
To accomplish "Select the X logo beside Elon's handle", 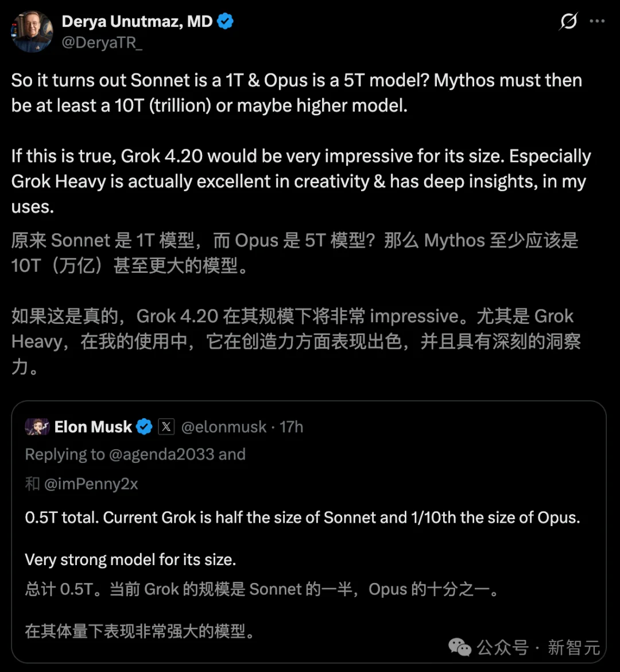I will tap(165, 427).
